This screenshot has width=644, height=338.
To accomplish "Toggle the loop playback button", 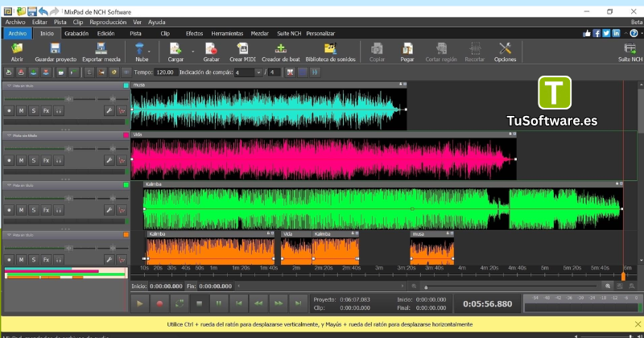I will pyautogui.click(x=180, y=303).
